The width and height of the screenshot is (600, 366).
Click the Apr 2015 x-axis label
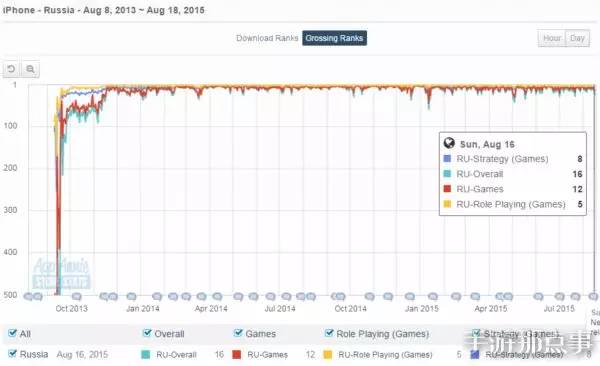pos(491,309)
